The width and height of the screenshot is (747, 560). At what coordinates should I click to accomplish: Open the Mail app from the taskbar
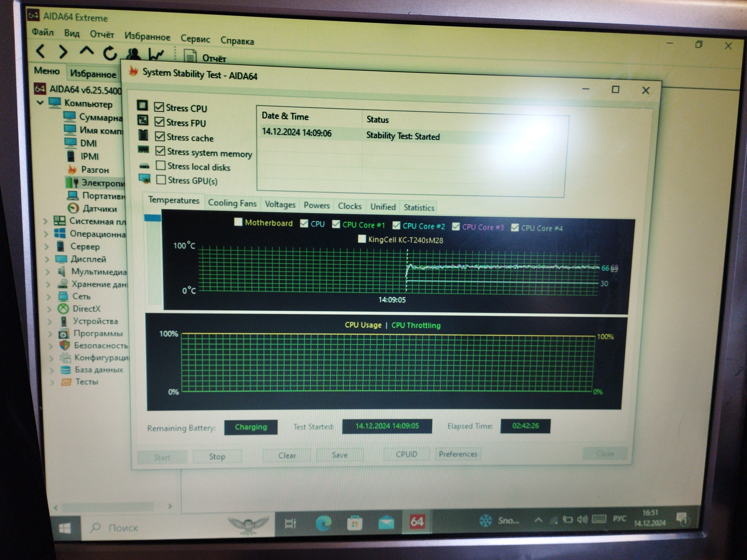(x=386, y=523)
